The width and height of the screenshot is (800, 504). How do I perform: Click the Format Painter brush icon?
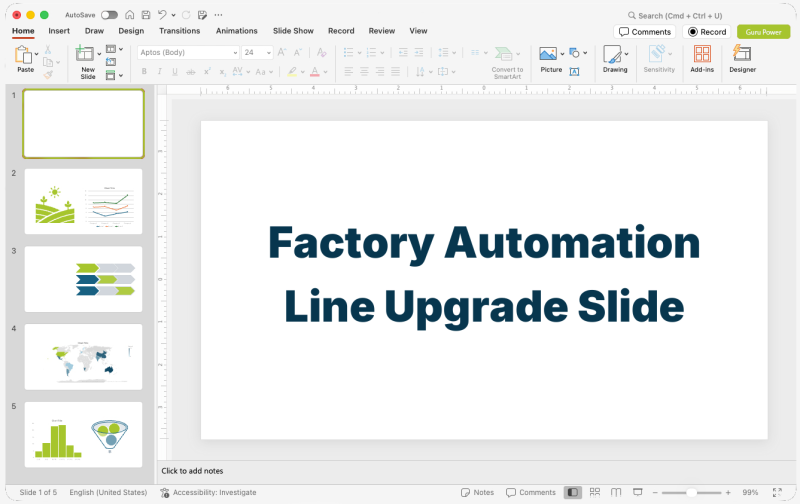(48, 75)
